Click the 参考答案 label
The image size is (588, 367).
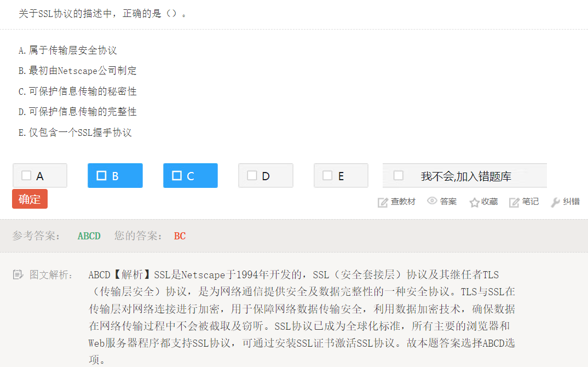pyautogui.click(x=36, y=236)
